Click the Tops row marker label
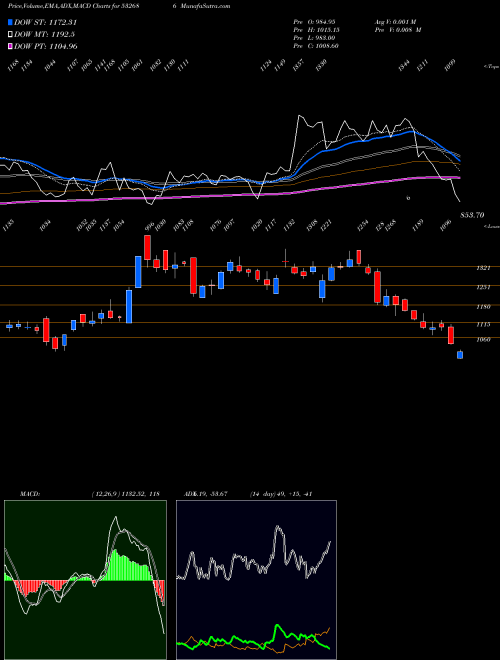 (x=491, y=67)
